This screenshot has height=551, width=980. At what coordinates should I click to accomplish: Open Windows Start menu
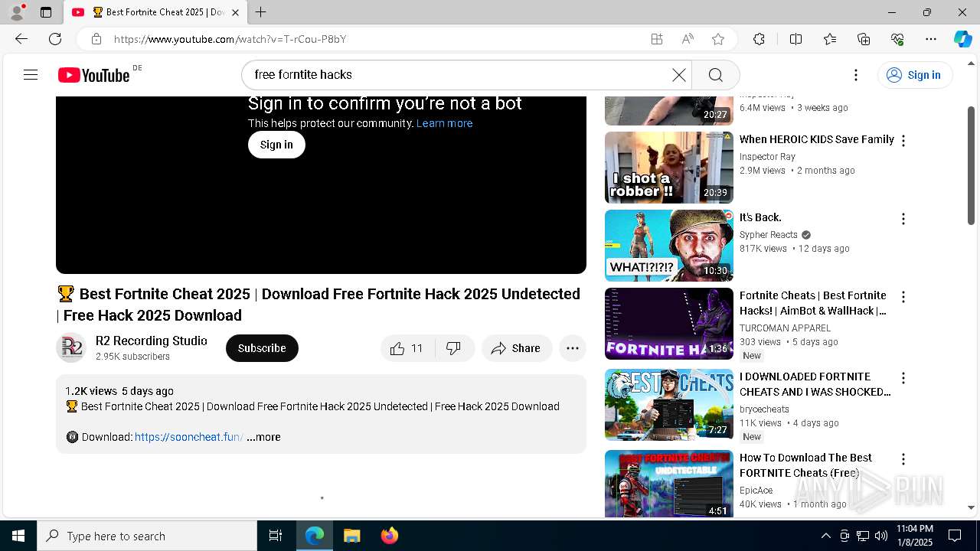[x=18, y=536]
